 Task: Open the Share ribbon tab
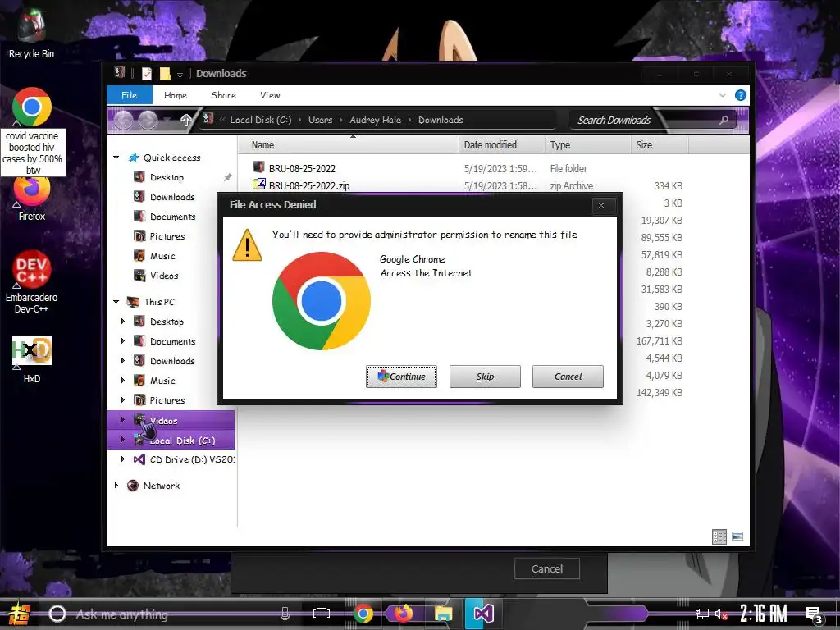pos(223,95)
